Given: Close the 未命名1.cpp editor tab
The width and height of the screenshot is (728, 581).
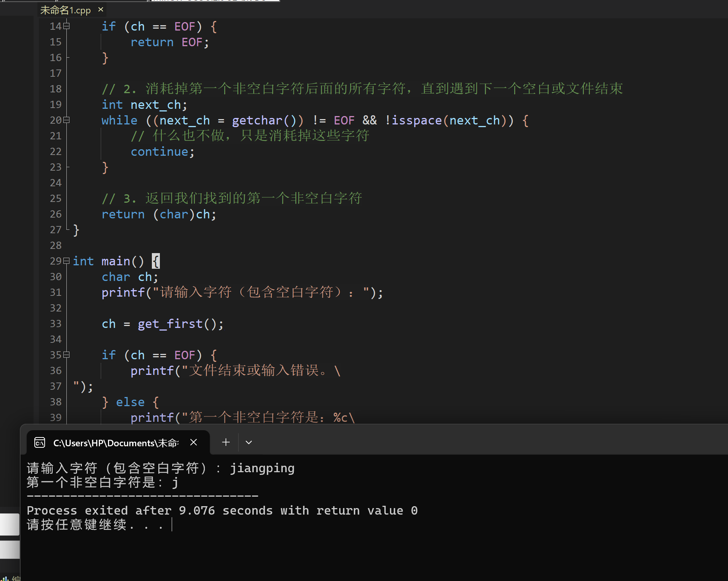Looking at the screenshot, I should (100, 9).
